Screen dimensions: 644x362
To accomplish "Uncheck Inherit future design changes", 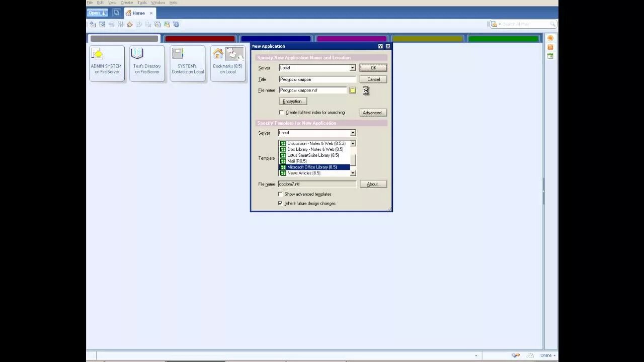I will coord(280,203).
